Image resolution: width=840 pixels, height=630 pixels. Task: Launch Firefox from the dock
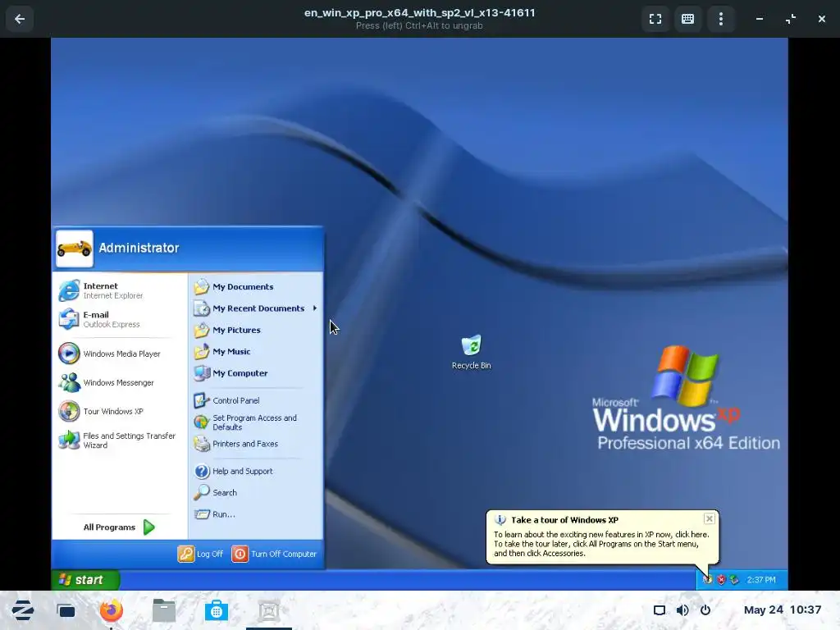pyautogui.click(x=112, y=610)
